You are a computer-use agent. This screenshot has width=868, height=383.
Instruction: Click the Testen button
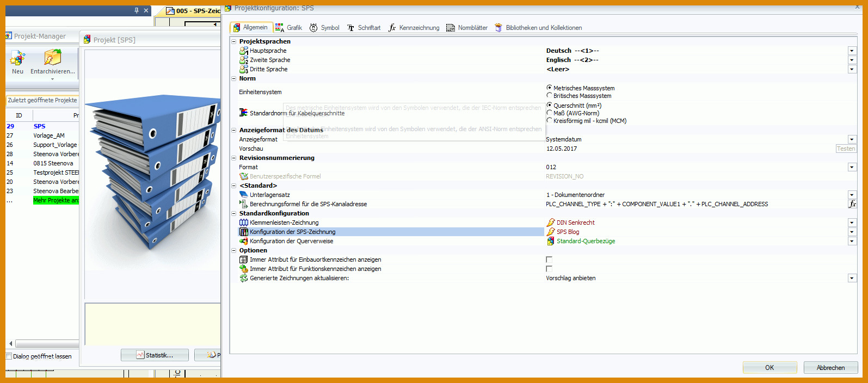tap(846, 149)
